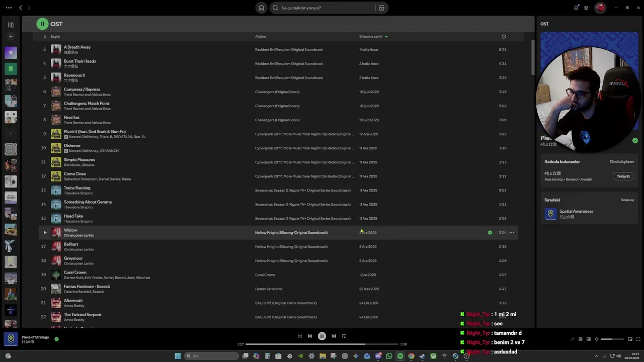
Task: Open Xbox icon in Windows taskbar
Action: (x=433, y=356)
